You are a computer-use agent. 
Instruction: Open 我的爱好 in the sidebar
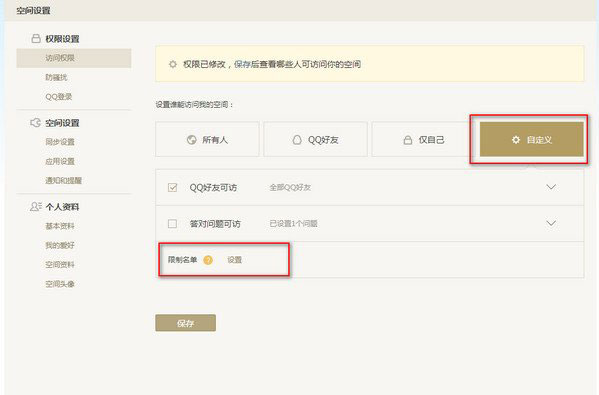(60, 245)
